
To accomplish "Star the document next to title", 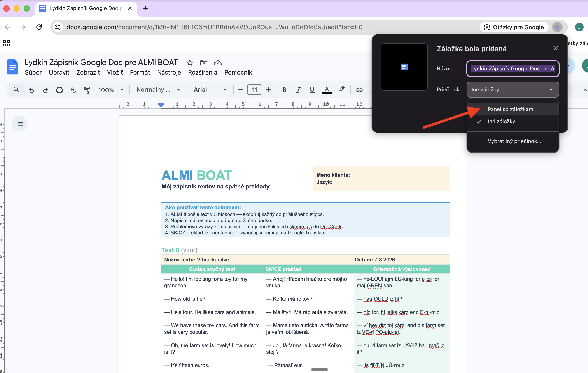I will [190, 63].
